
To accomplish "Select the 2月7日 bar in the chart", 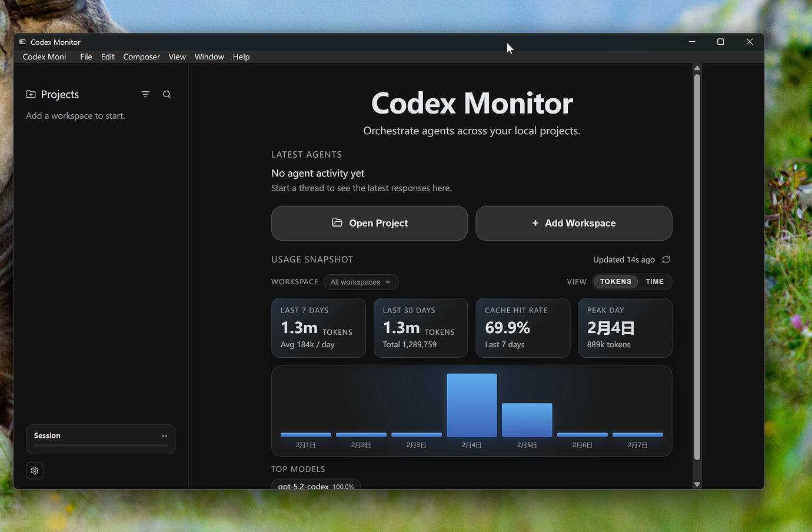I will click(638, 435).
